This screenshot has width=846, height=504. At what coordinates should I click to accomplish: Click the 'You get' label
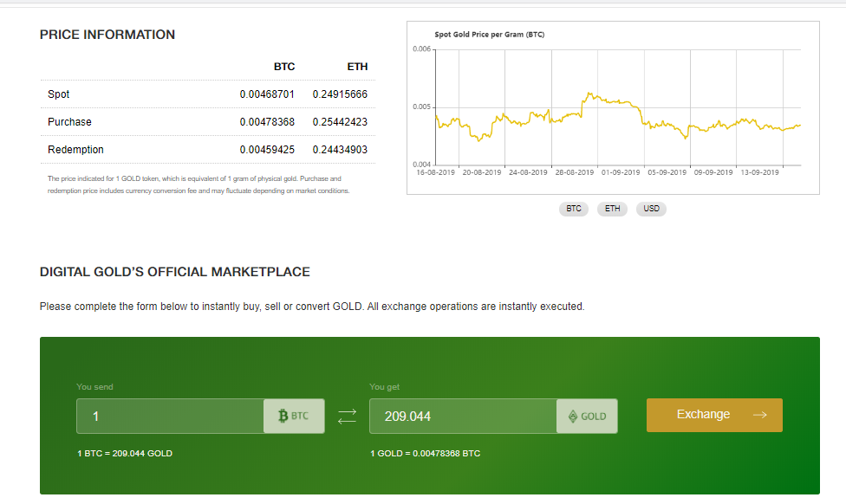tap(385, 387)
